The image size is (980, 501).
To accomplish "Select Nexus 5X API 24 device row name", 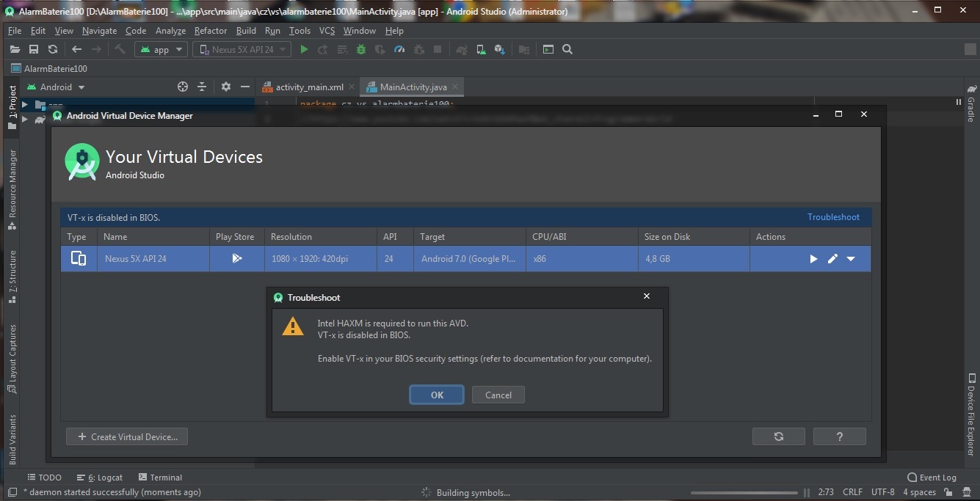I will point(136,259).
